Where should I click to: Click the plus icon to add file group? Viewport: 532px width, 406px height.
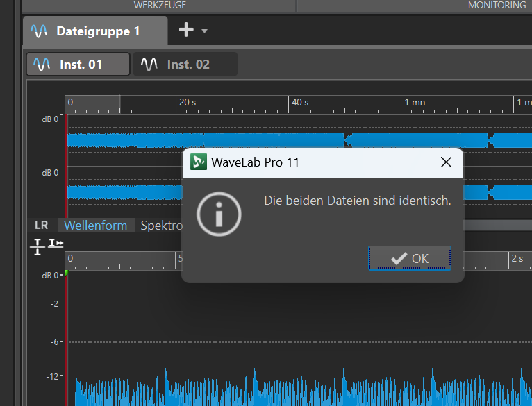coord(186,31)
